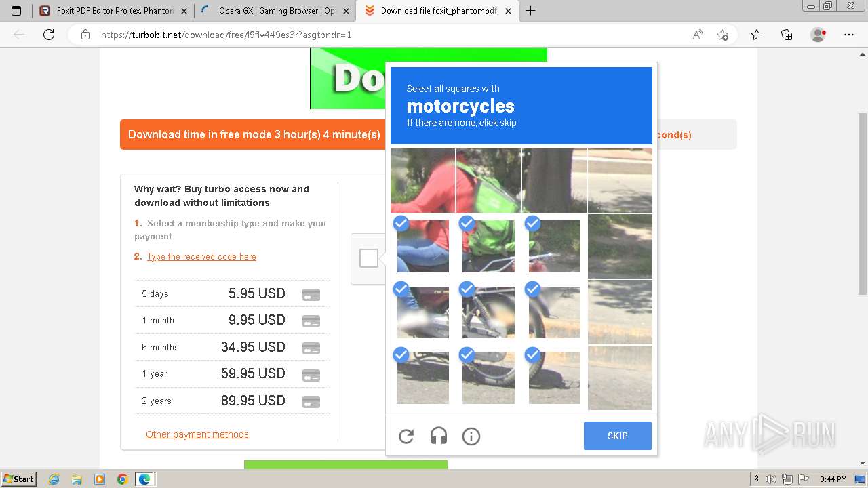Select top-left tile with red shirt
Viewport: 868px width, 488px height.
pyautogui.click(x=422, y=180)
